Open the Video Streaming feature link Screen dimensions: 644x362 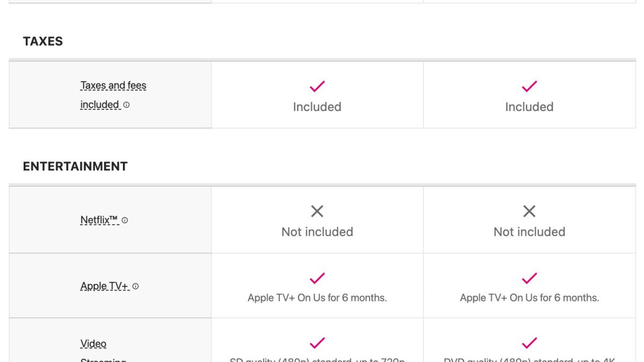93,344
